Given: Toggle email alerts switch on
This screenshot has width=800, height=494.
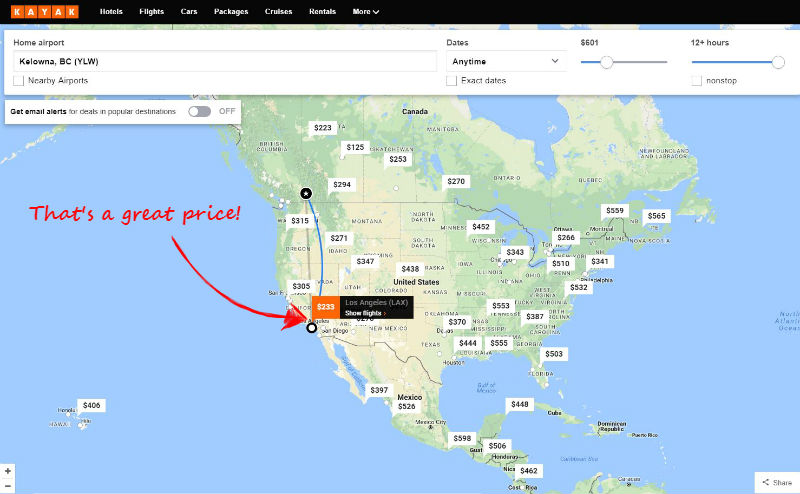Looking at the screenshot, I should click(x=199, y=111).
